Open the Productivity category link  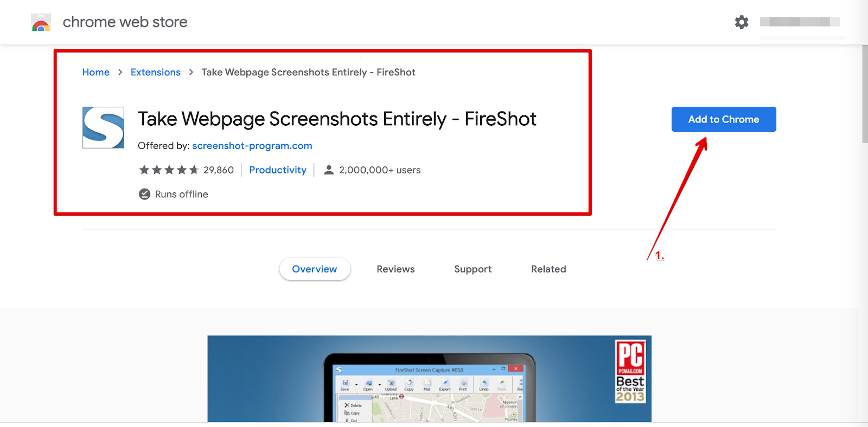(278, 170)
